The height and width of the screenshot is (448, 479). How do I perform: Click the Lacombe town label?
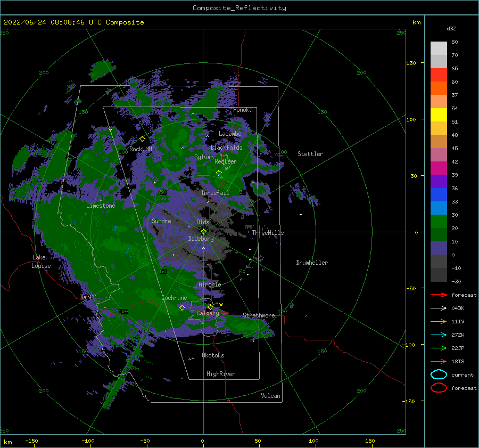click(230, 134)
